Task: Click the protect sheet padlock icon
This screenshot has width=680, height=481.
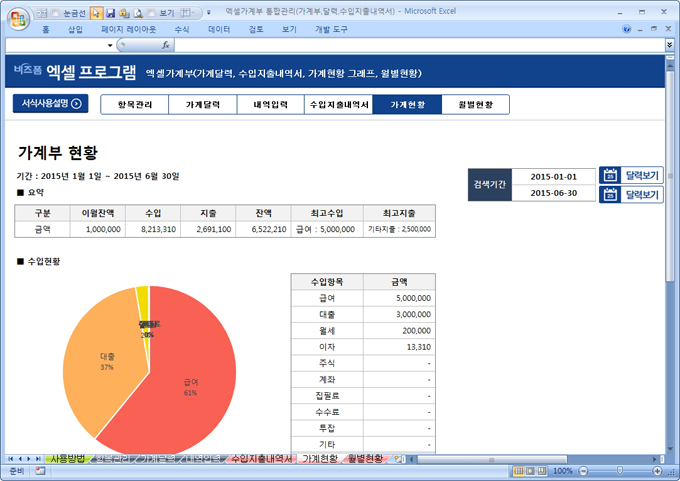Action: [124, 13]
